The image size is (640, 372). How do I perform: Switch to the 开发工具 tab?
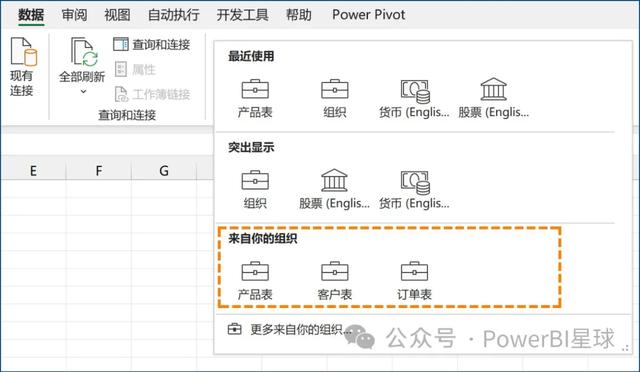(242, 15)
